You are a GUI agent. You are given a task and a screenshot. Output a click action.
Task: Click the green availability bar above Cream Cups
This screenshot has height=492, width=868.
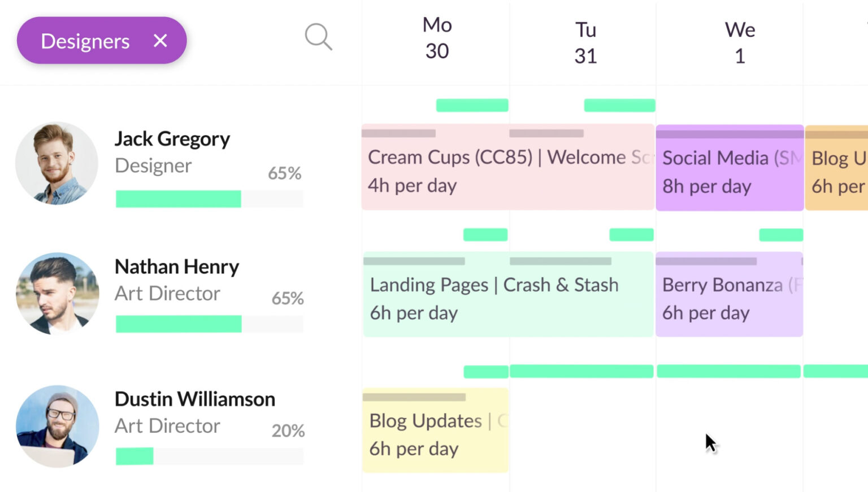pyautogui.click(x=472, y=105)
